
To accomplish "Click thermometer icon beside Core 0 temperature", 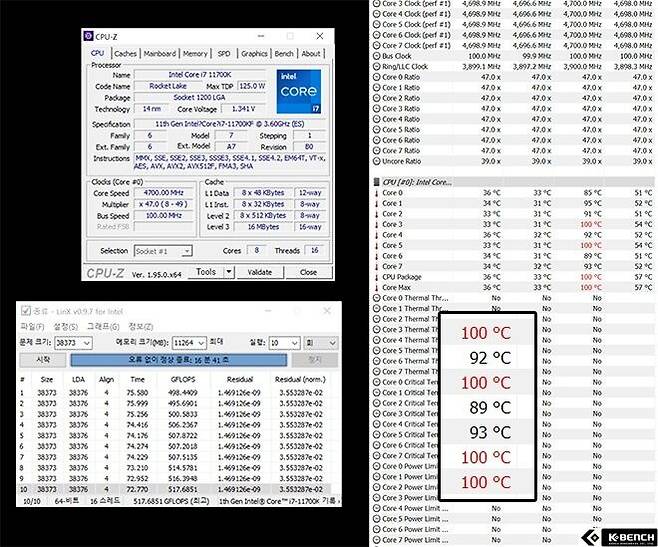I will (376, 193).
